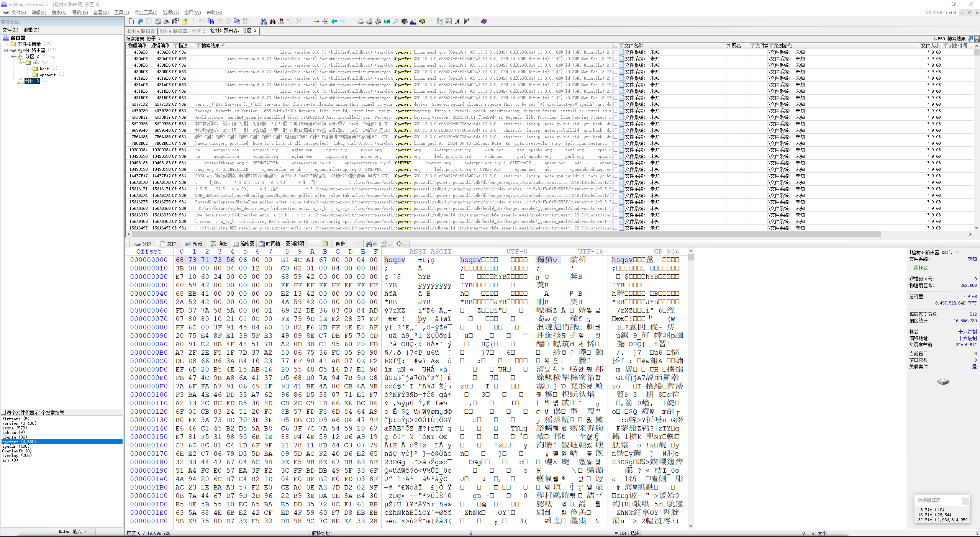980x537 pixels.
Task: Click the purple help book icon
Action: pyautogui.click(x=483, y=21)
